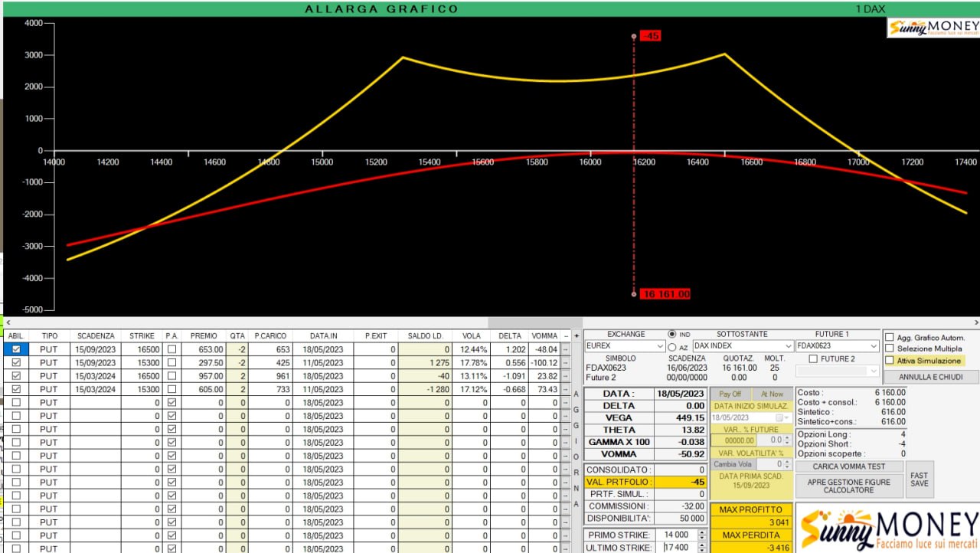
Task: Click the VAL. PRTFOLIO value -45
Action: pos(681,482)
